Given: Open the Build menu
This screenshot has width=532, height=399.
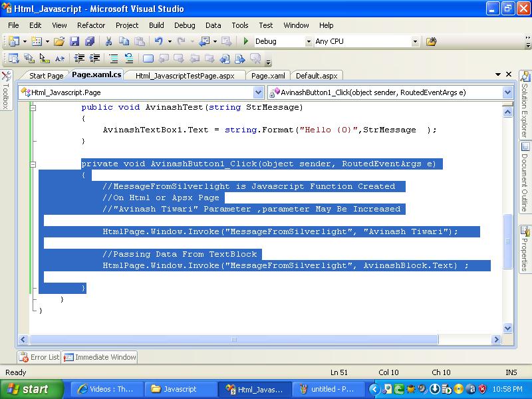Looking at the screenshot, I should point(156,25).
